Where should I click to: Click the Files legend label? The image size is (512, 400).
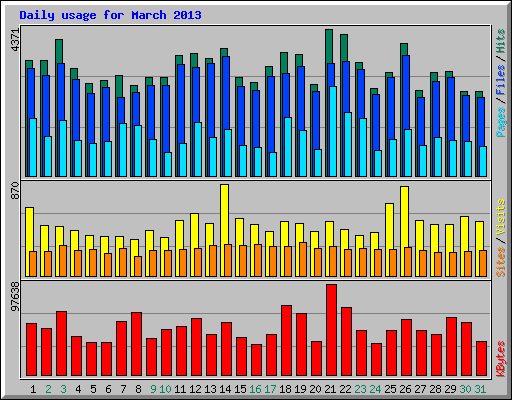(501, 80)
